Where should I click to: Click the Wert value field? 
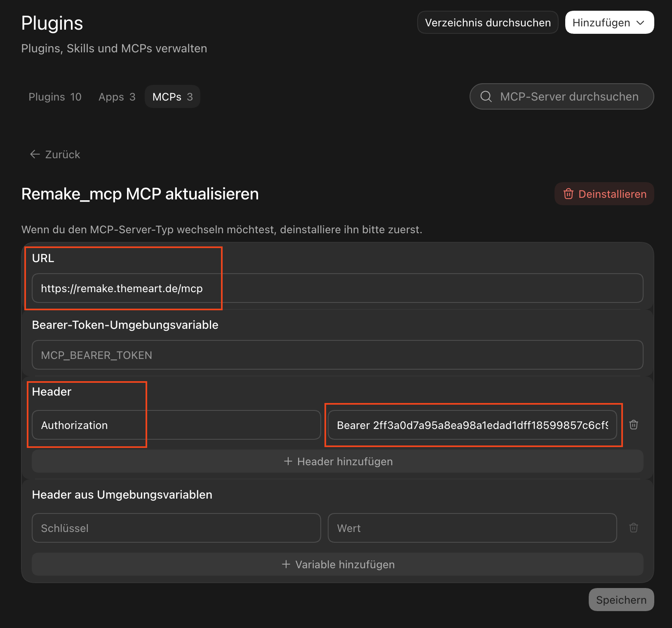[472, 528]
